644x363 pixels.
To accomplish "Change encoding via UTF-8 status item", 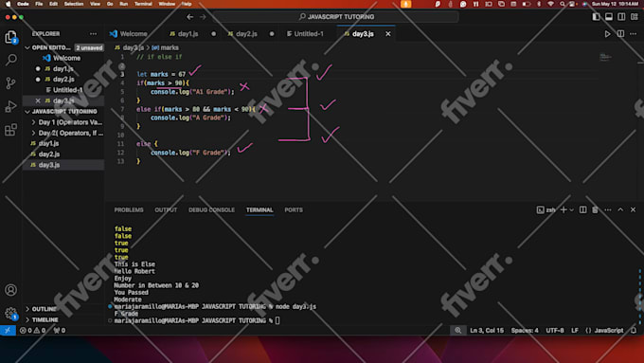I will tap(554, 330).
